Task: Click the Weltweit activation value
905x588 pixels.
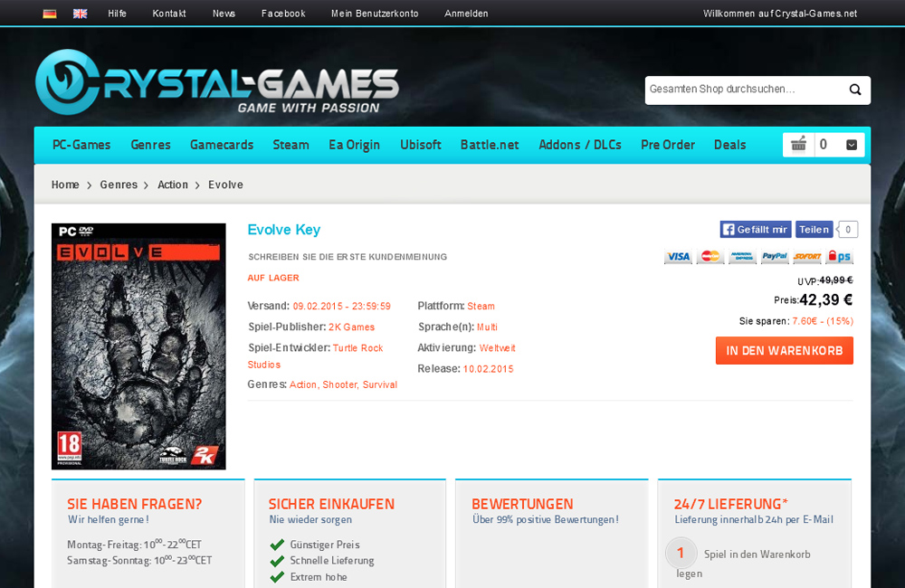Action: click(x=497, y=348)
